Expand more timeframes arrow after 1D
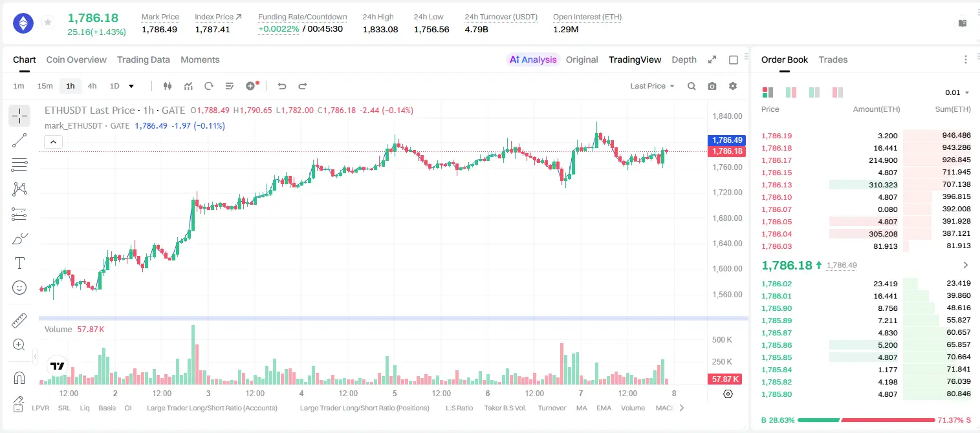980x433 pixels. pos(131,86)
